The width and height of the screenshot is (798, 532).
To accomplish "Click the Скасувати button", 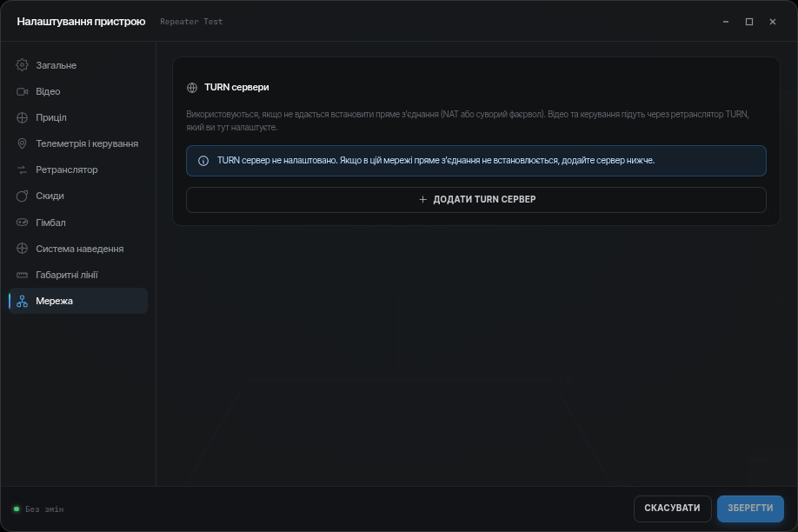I will [x=672, y=509].
